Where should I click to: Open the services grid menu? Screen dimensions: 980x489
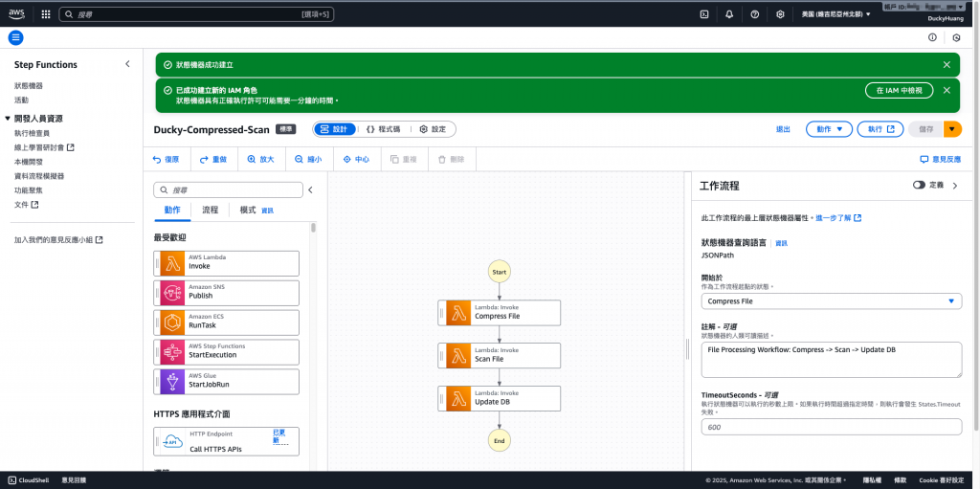[46, 13]
